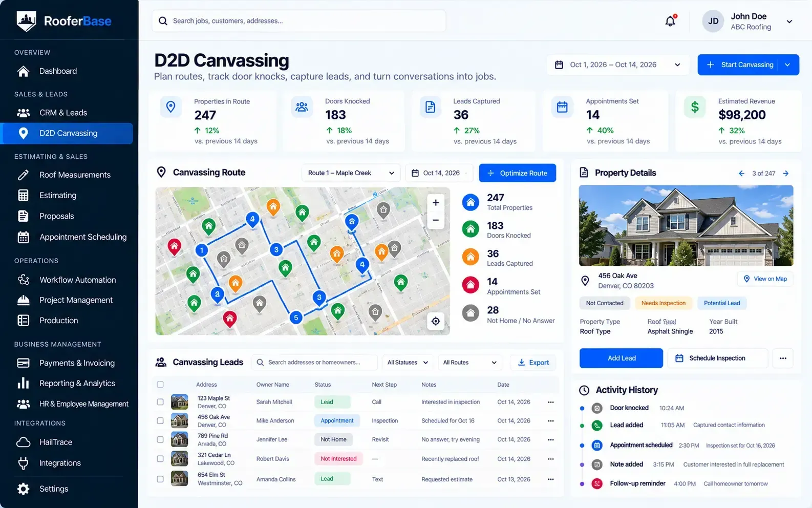Check the 321 Cedar Ln row checkbox
812x508 pixels.
click(160, 459)
